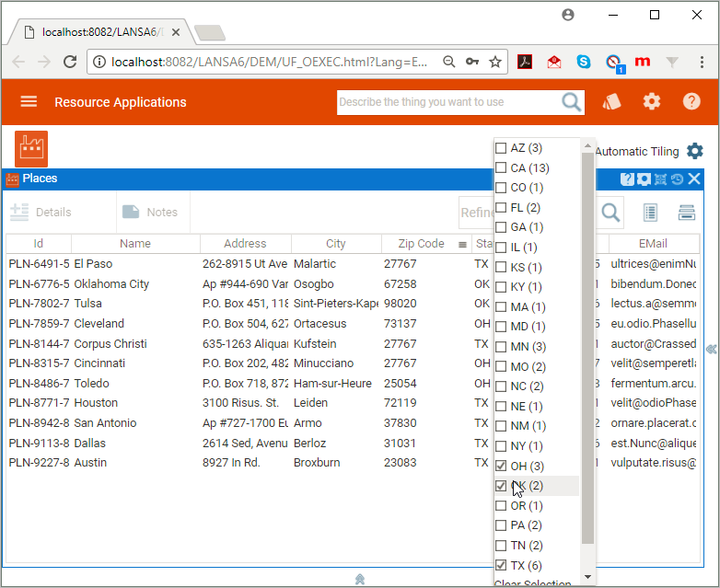720x588 pixels.
Task: Open the mail envelope extension
Action: coord(554,62)
